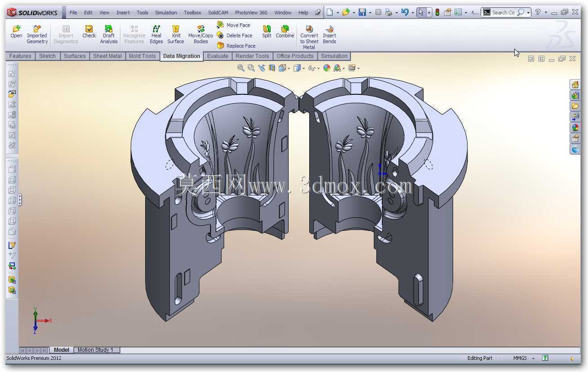This screenshot has height=372, width=588.
Task: Select the Model tab at bottom
Action: point(62,350)
